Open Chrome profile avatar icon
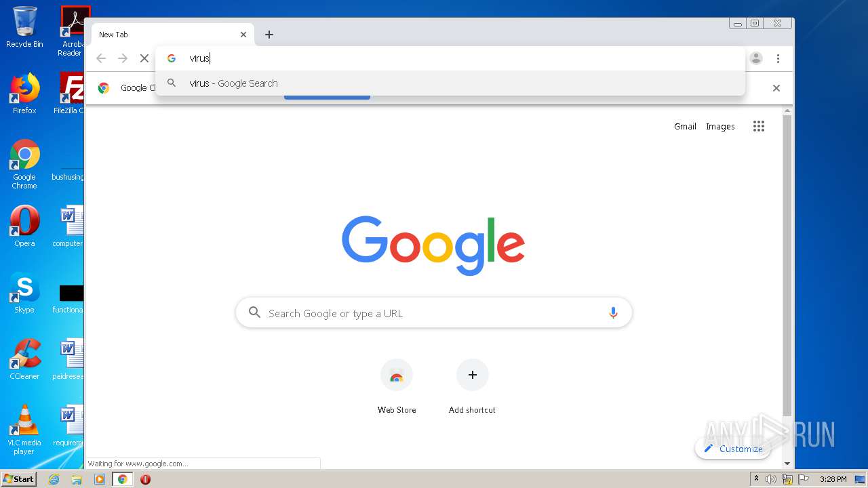868x488 pixels. click(x=756, y=58)
